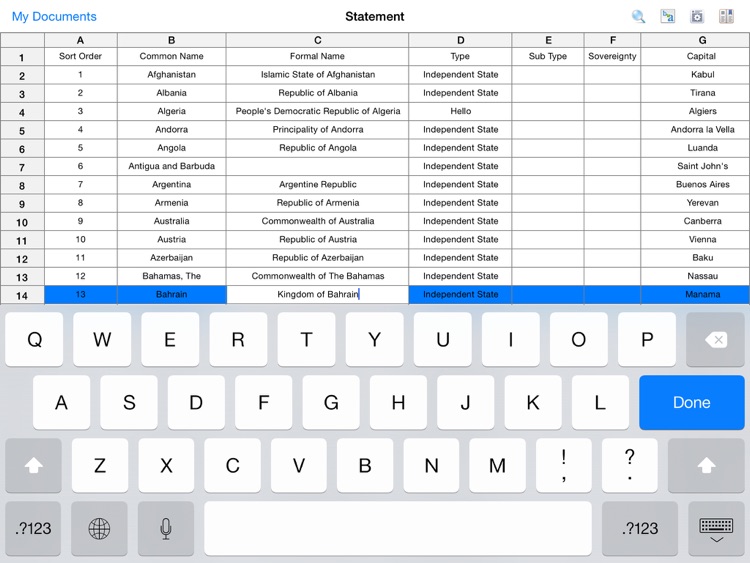Image resolution: width=750 pixels, height=563 pixels.
Task: Tap the backspace delete key
Action: coord(715,340)
